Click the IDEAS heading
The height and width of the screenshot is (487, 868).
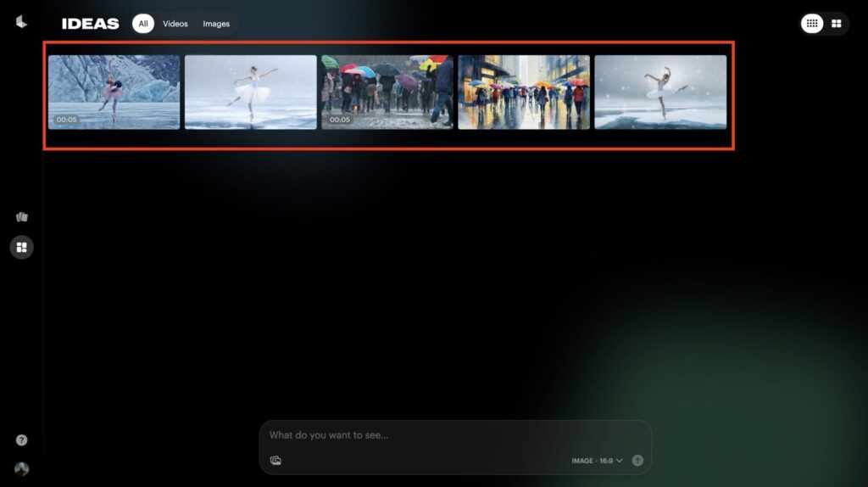click(x=90, y=24)
